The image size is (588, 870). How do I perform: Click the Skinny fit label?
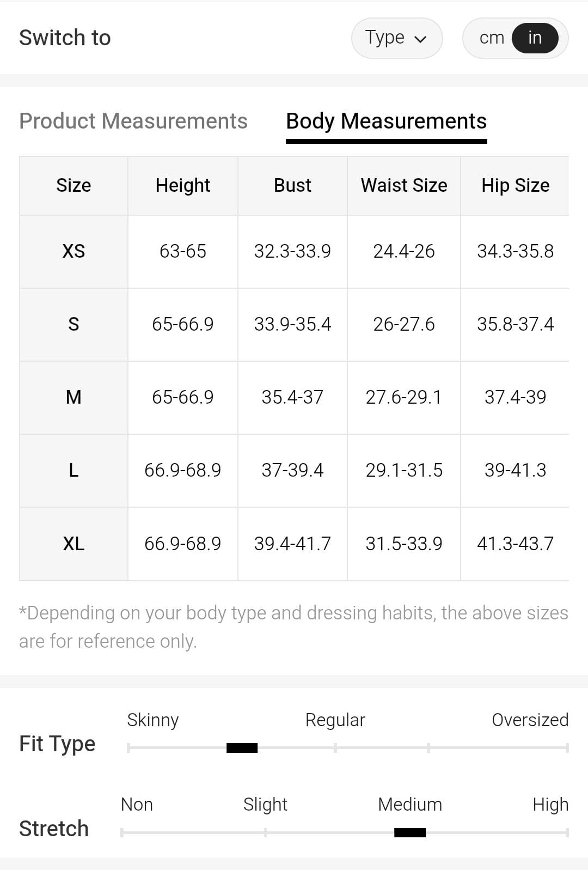[x=153, y=720]
